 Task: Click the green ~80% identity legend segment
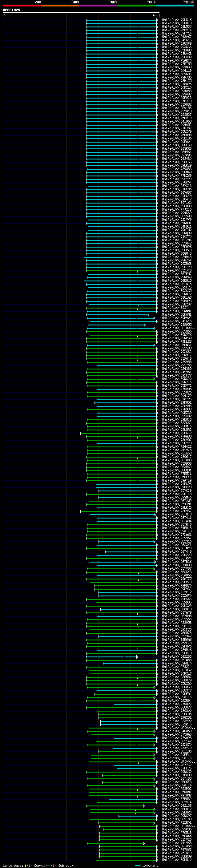pyautogui.click(x=137, y=6)
